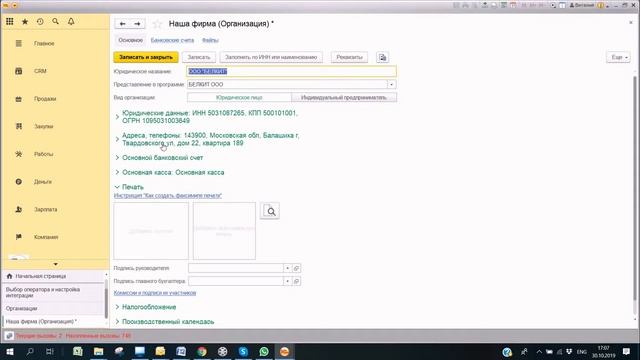The image size is (640, 360).
Task: Open Skype from taskbar
Action: [243, 351]
